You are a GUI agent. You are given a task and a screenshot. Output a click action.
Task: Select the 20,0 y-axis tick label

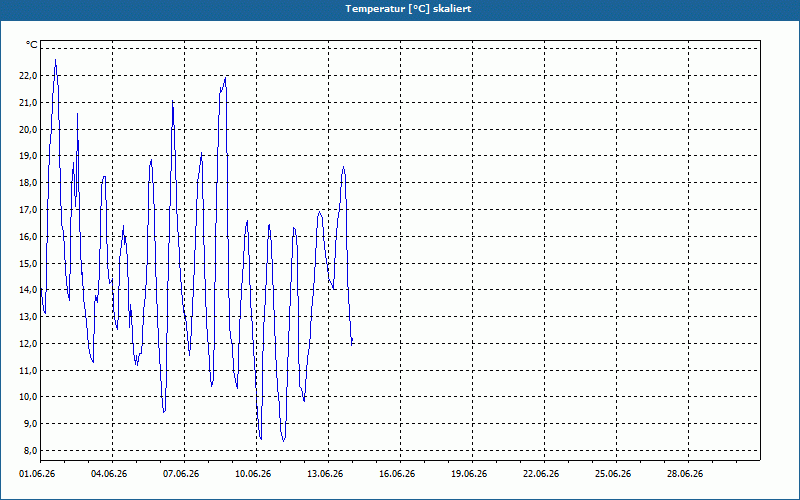point(28,129)
